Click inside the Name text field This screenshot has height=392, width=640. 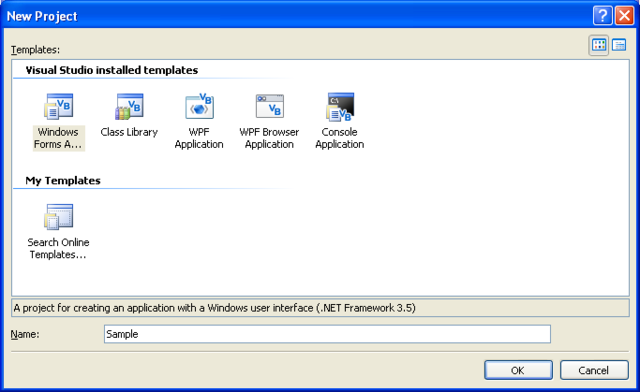pos(327,334)
